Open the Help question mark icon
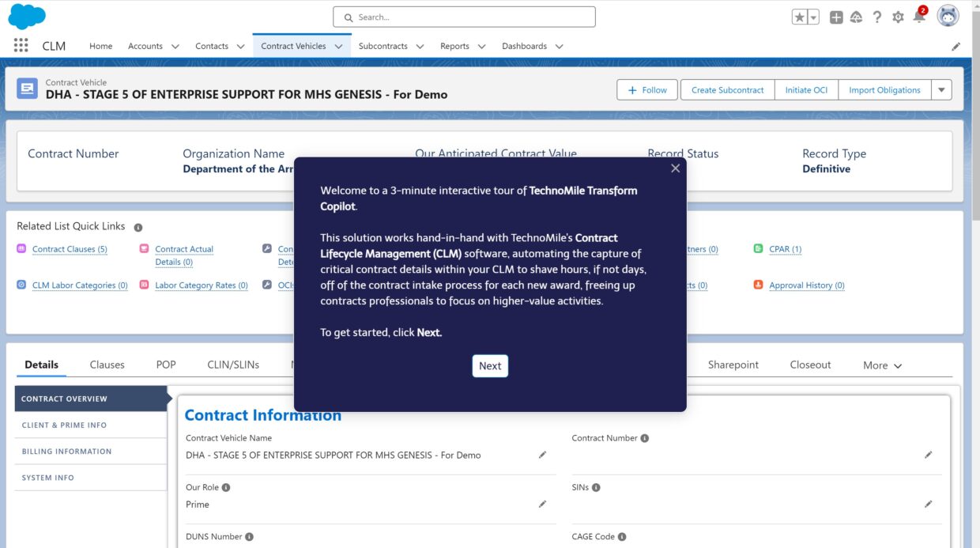This screenshot has height=548, width=980. pyautogui.click(x=877, y=17)
